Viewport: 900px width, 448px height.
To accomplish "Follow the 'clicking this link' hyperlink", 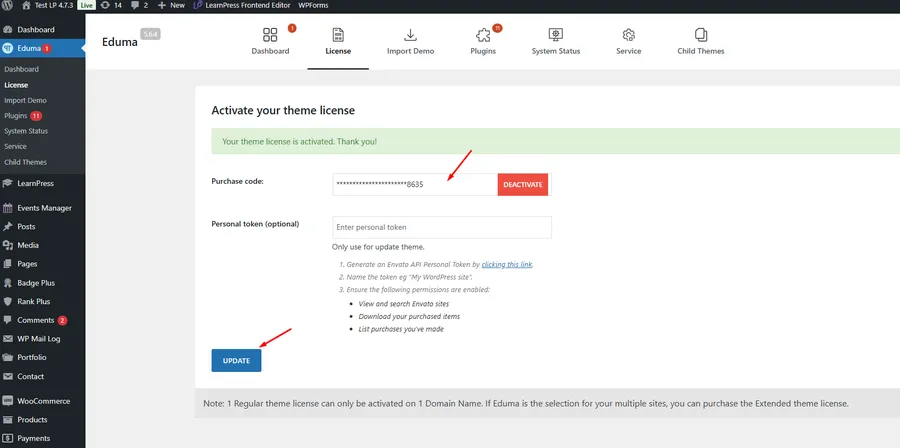I will point(507,264).
